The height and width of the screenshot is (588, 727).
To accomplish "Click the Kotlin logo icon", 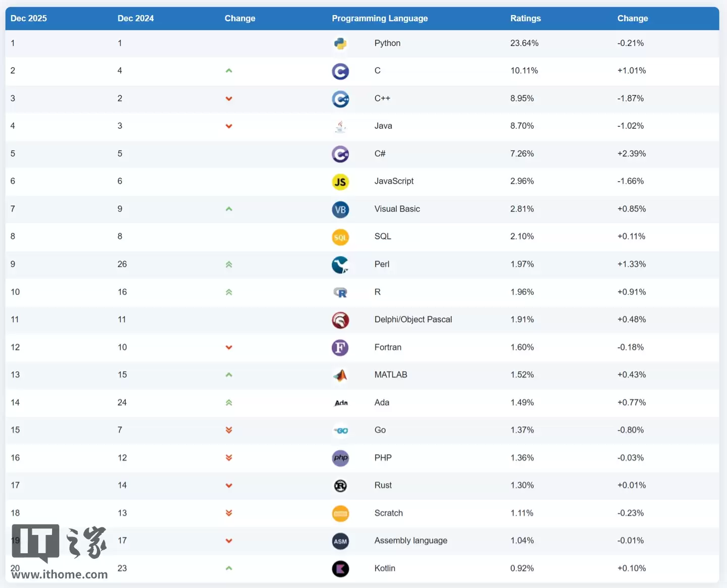I will pyautogui.click(x=340, y=569).
